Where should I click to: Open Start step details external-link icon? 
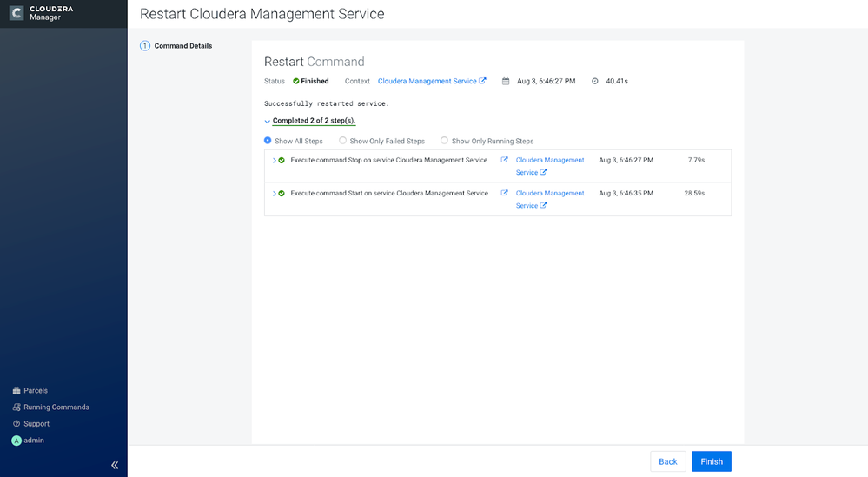click(504, 193)
